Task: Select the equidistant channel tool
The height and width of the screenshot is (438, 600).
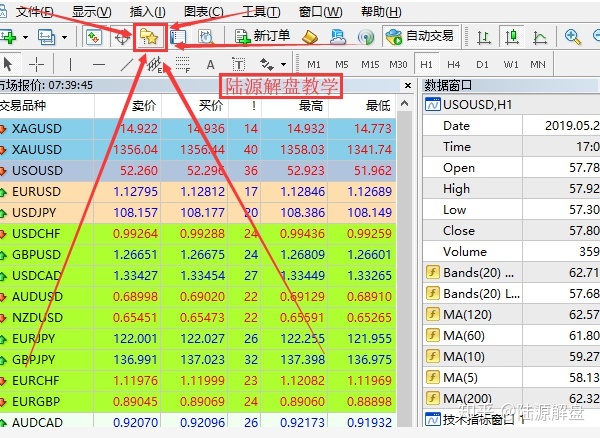Action: [155, 64]
